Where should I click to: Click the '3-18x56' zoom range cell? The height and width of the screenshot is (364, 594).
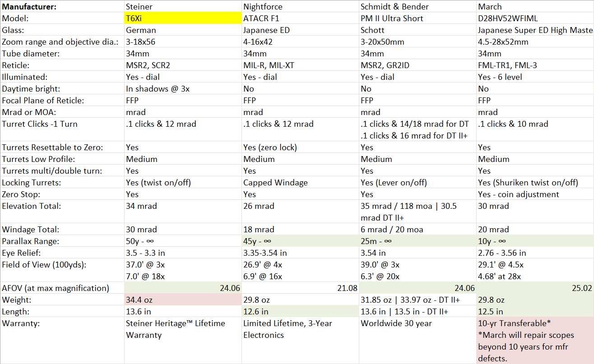coord(183,42)
